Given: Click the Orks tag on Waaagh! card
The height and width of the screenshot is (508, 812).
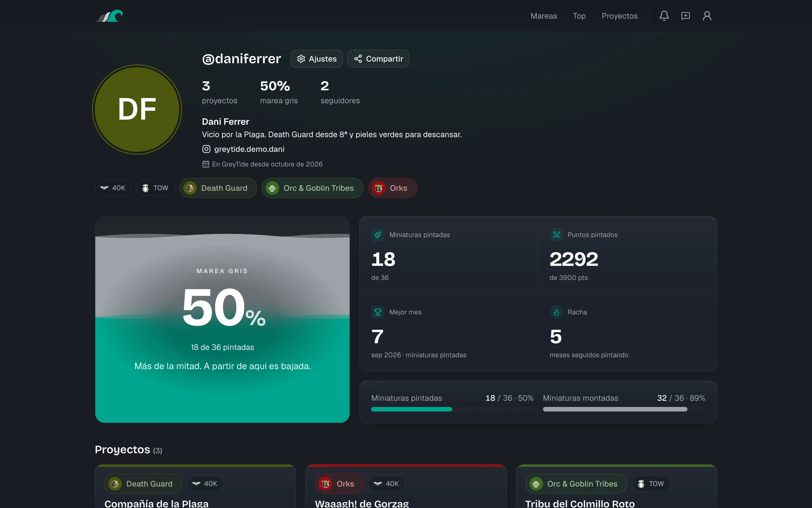Looking at the screenshot, I should (x=339, y=483).
